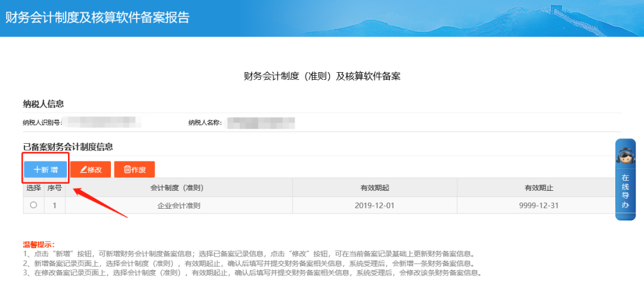Screen dimensions: 644x288
Task: Click the 会计制度(准则) column header
Action: pos(178,188)
